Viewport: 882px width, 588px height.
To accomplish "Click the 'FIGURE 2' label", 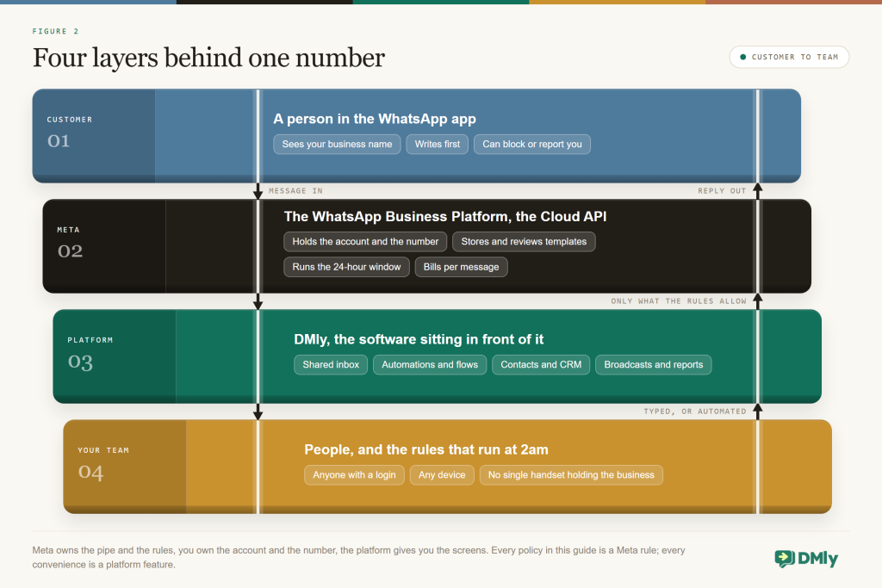I will click(56, 32).
